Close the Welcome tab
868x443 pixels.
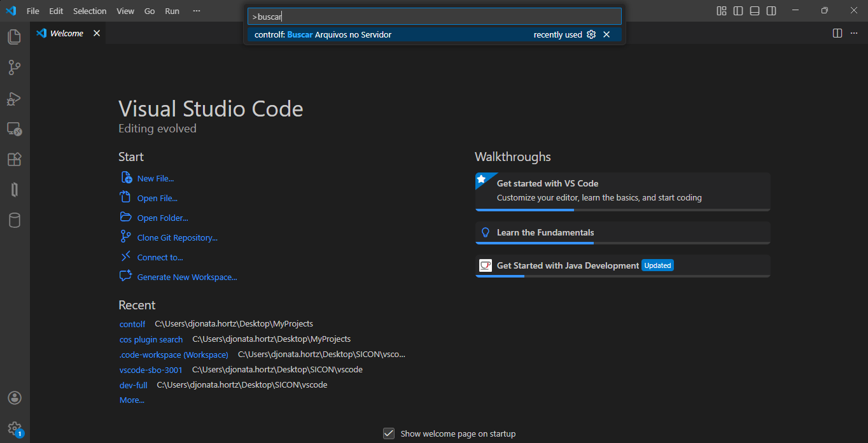[97, 33]
